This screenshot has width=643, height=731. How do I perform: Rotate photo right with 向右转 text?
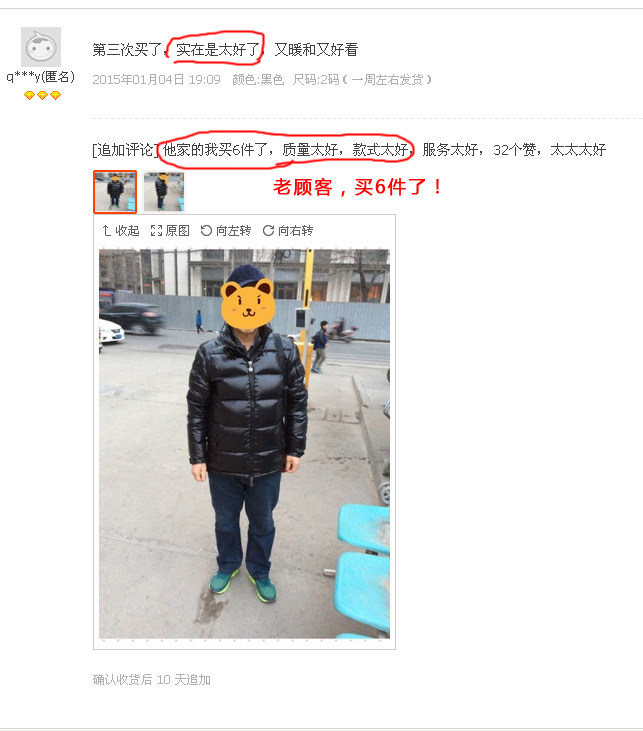point(296,230)
